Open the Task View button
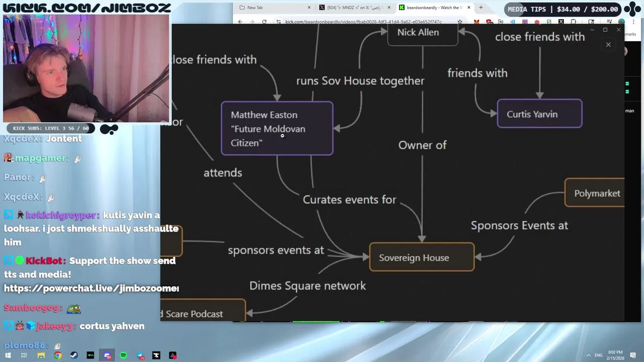 tap(24, 355)
